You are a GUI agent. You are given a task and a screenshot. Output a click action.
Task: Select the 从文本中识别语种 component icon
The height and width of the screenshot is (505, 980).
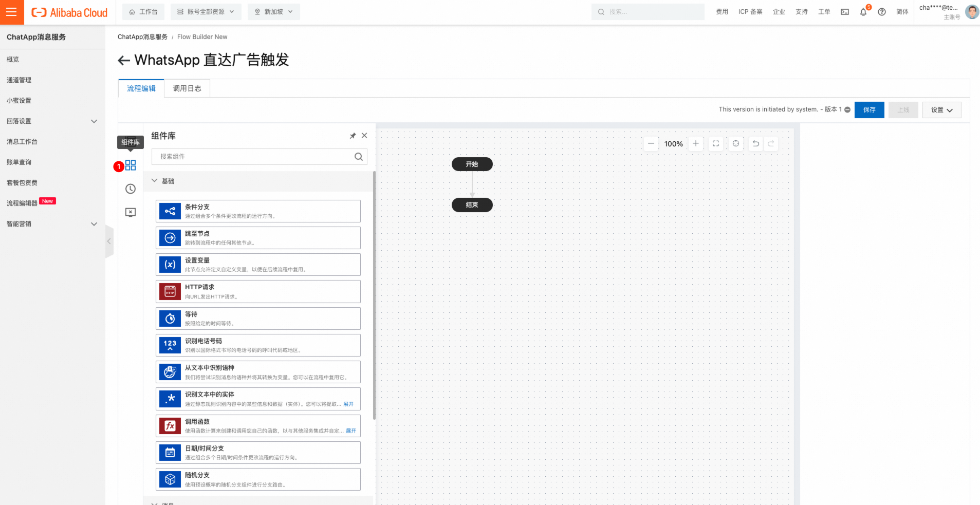coord(170,372)
